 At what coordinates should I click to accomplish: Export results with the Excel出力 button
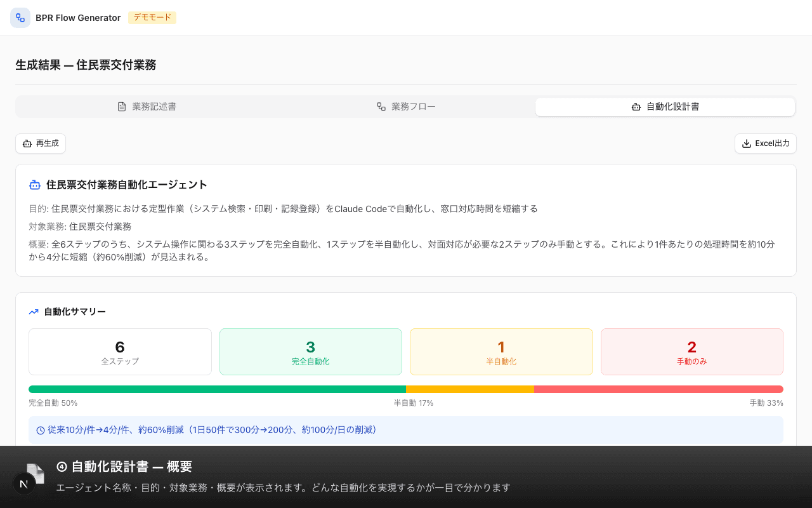coord(765,144)
